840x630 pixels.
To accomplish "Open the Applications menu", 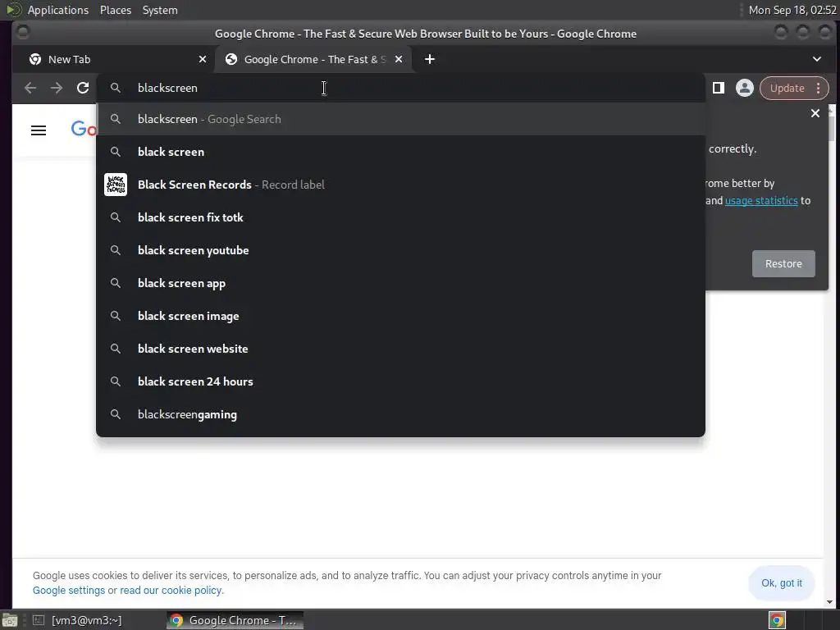I will 58,10.
